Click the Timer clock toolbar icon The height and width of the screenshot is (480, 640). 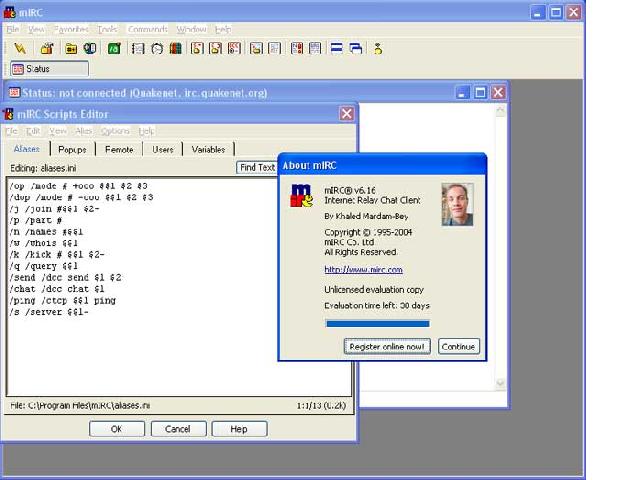(157, 49)
